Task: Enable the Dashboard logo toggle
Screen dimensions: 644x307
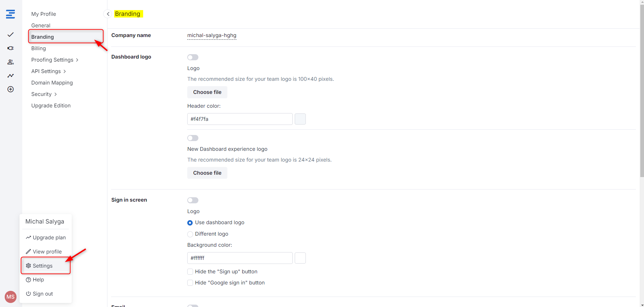Action: point(193,57)
